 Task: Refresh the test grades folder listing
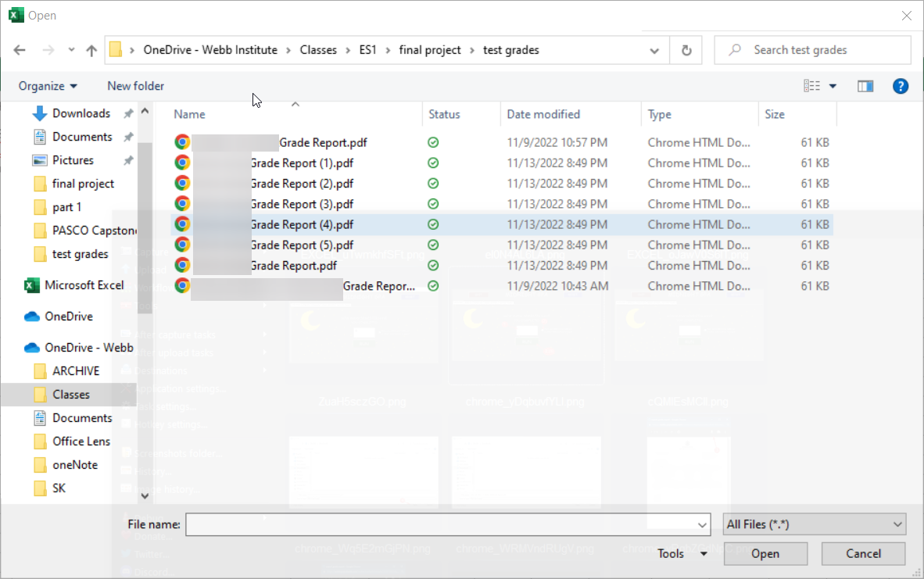(686, 50)
